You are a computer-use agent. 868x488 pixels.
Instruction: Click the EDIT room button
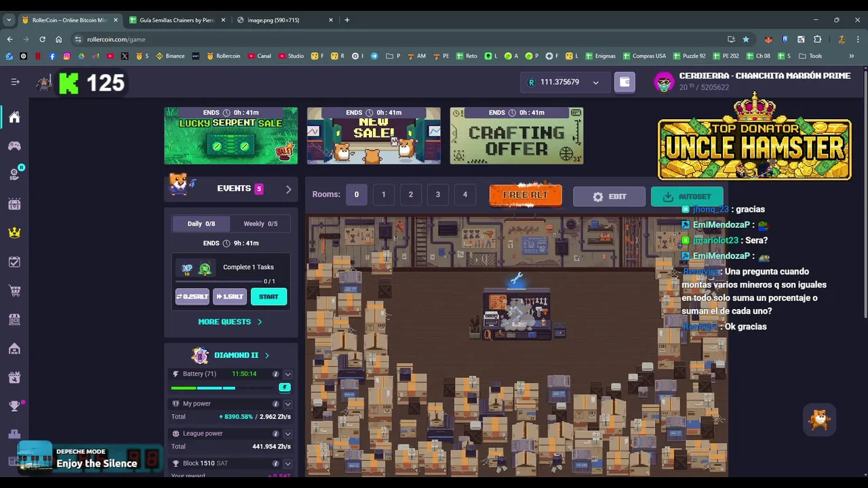click(x=609, y=197)
